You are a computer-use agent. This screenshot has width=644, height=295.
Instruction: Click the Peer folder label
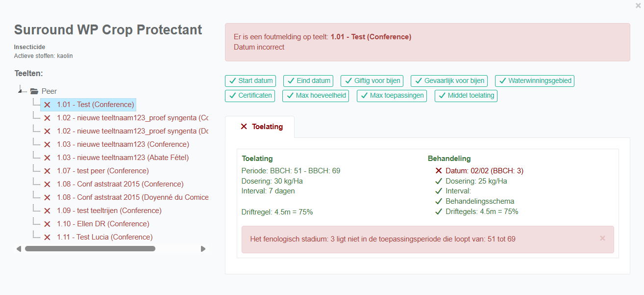tap(49, 91)
